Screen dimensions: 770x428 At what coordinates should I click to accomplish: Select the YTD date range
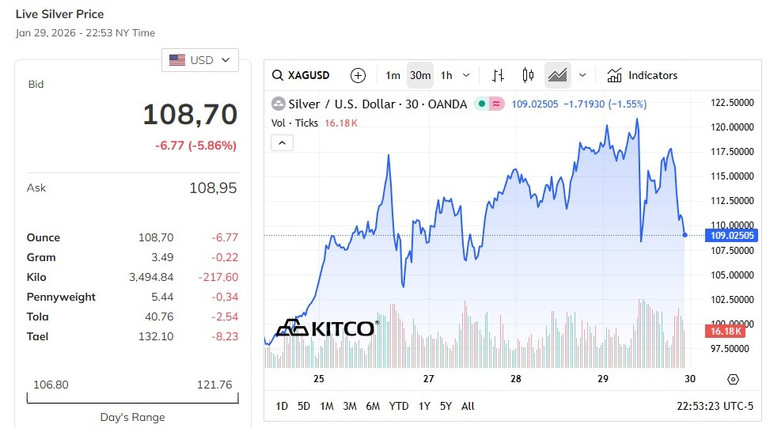coord(399,406)
